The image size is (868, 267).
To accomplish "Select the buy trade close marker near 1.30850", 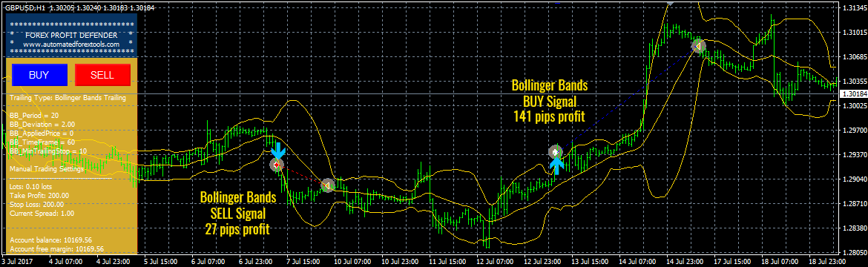I will [699, 47].
